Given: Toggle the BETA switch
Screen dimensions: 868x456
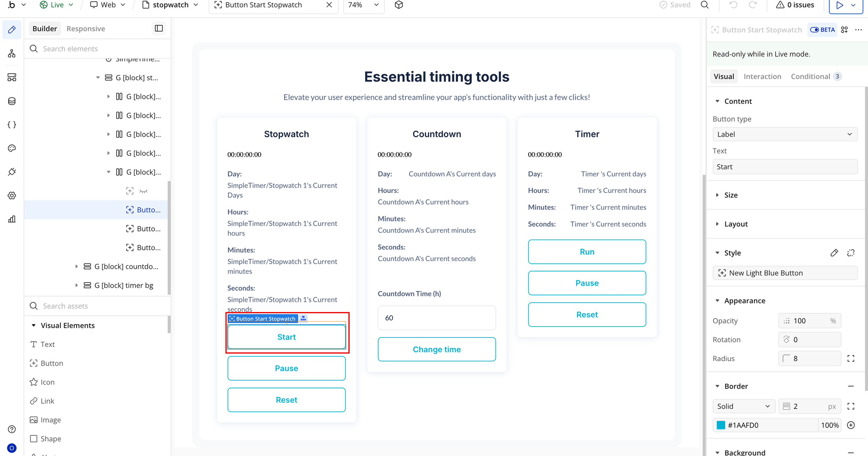Looking at the screenshot, I should click(814, 30).
